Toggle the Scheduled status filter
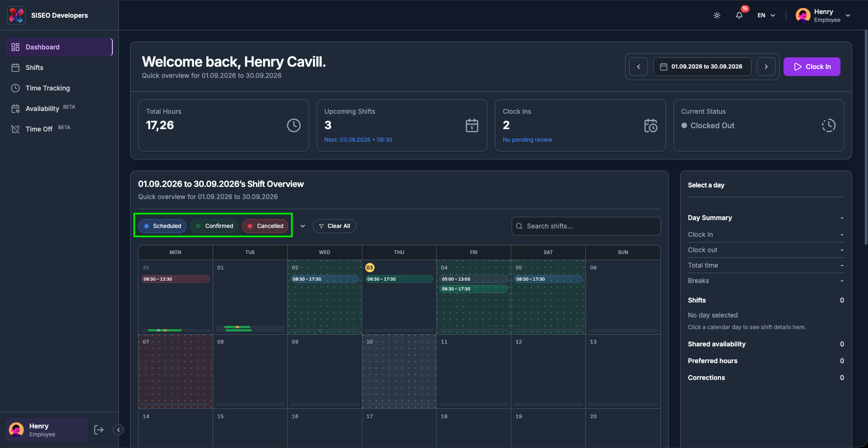The width and height of the screenshot is (868, 448). [162, 226]
